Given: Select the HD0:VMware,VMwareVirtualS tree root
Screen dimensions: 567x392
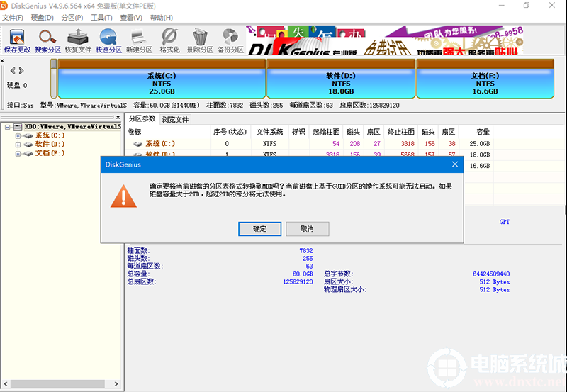Looking at the screenshot, I should pyautogui.click(x=73, y=127).
